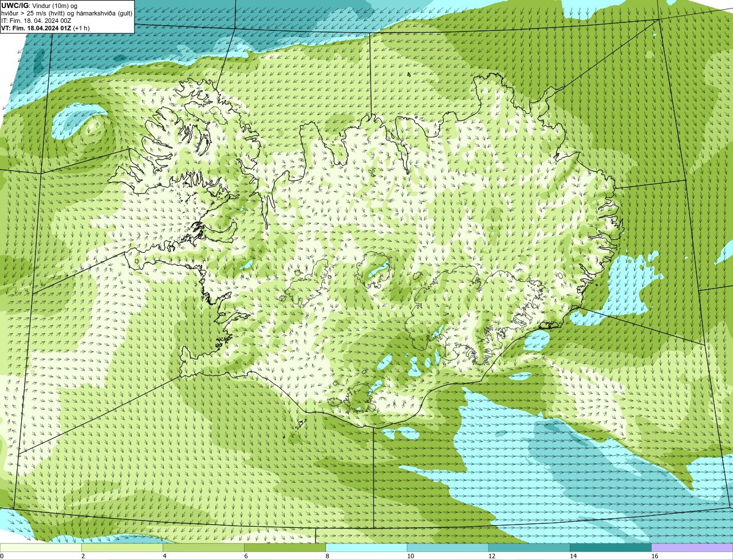733x560 pixels.
Task: Click the "10" scale label
Action: click(411, 556)
